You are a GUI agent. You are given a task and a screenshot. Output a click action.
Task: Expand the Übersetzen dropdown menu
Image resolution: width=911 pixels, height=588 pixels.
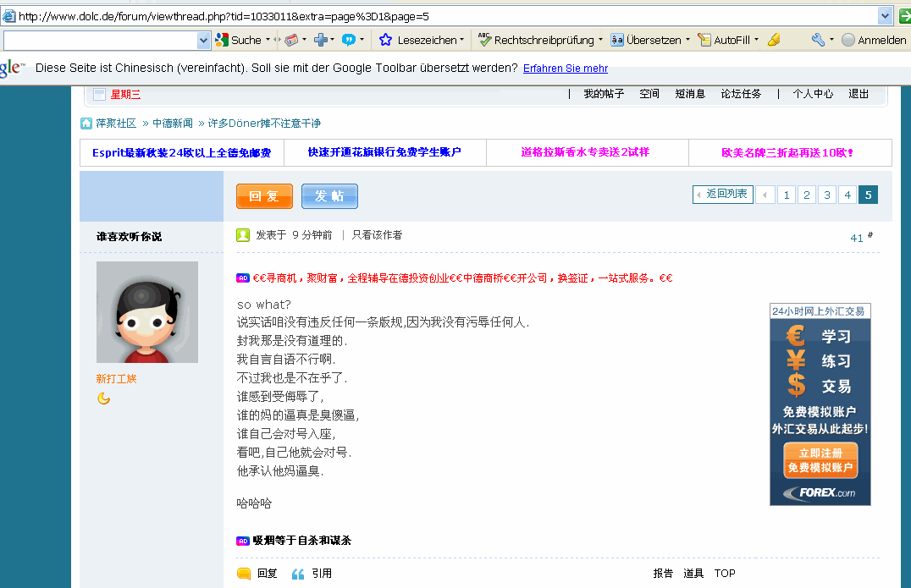[687, 40]
